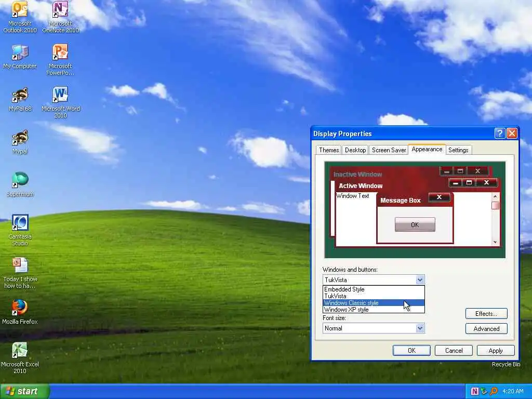The height and width of the screenshot is (399, 532).
Task: Switch to the Settings tab
Action: [x=458, y=150]
